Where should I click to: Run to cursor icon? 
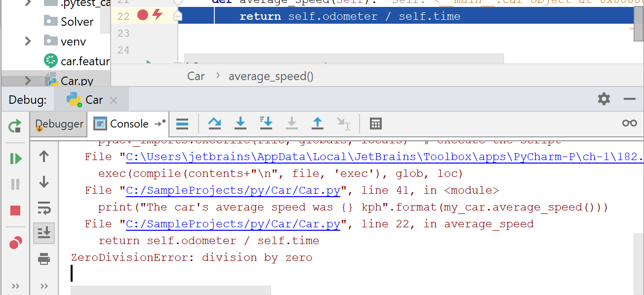coord(343,124)
